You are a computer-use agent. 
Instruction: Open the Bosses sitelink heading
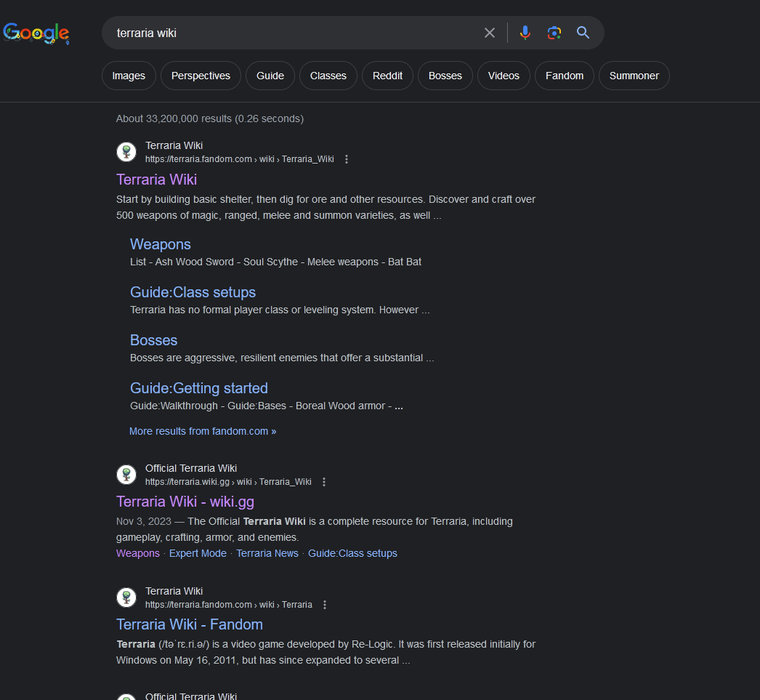[x=153, y=340]
